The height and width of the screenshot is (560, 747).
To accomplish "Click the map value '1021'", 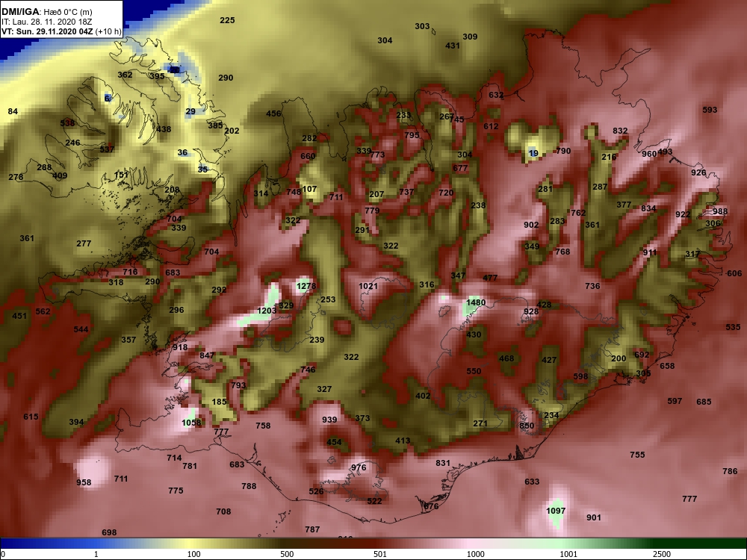I will [x=368, y=286].
